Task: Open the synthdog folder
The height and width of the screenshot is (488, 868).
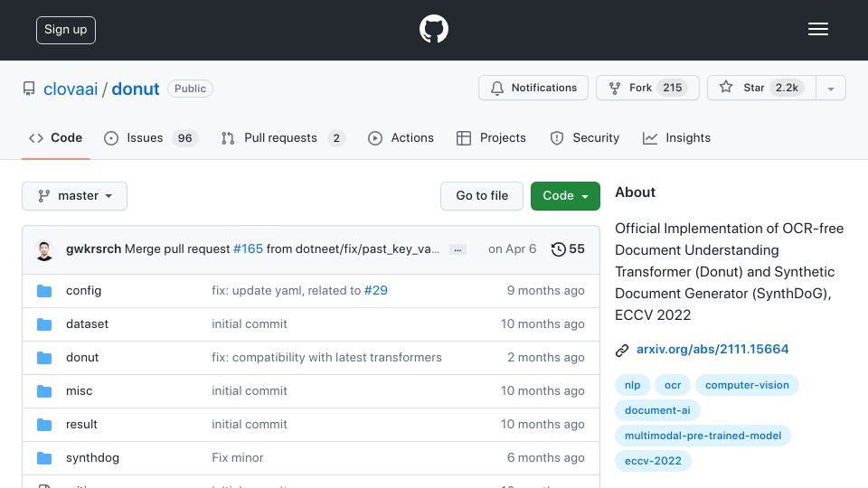Action: pos(92,457)
